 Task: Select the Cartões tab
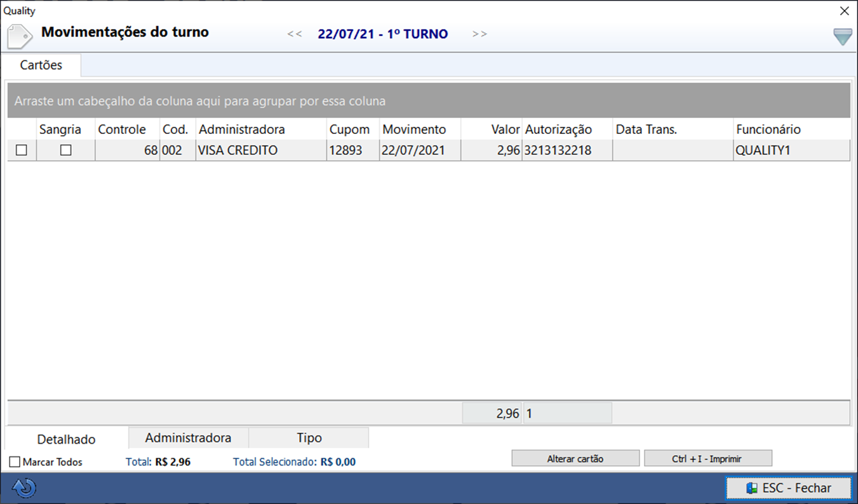41,65
